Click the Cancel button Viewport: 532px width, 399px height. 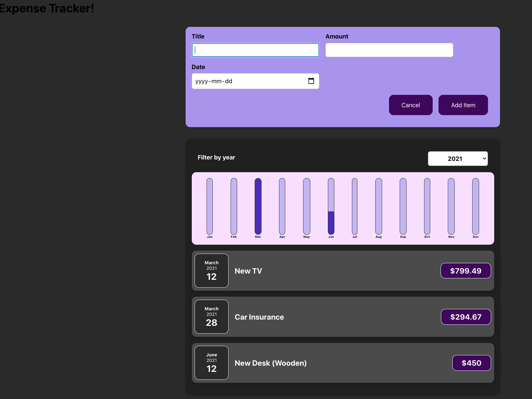point(411,105)
